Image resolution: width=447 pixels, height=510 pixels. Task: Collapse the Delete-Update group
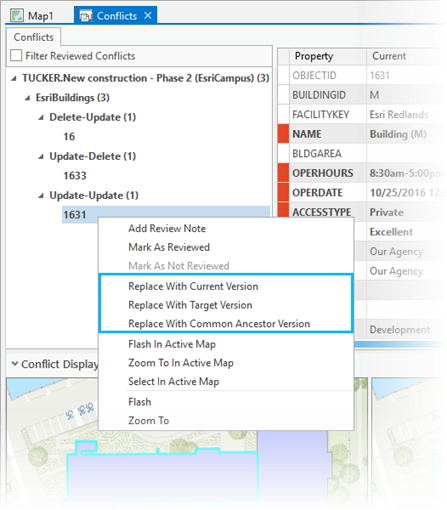41,118
